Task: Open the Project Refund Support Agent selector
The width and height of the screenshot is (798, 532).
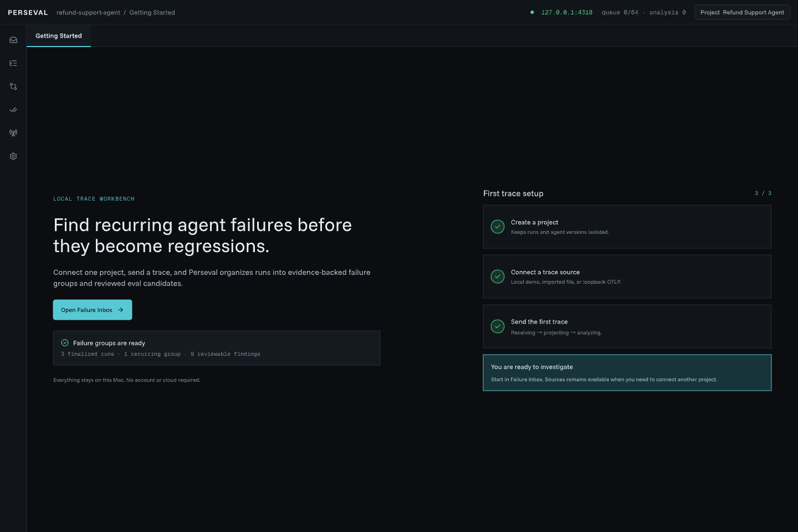Action: pyautogui.click(x=742, y=12)
